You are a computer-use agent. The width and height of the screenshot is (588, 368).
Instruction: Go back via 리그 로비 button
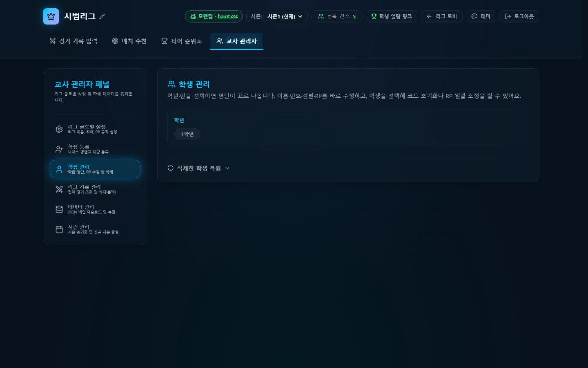[441, 16]
